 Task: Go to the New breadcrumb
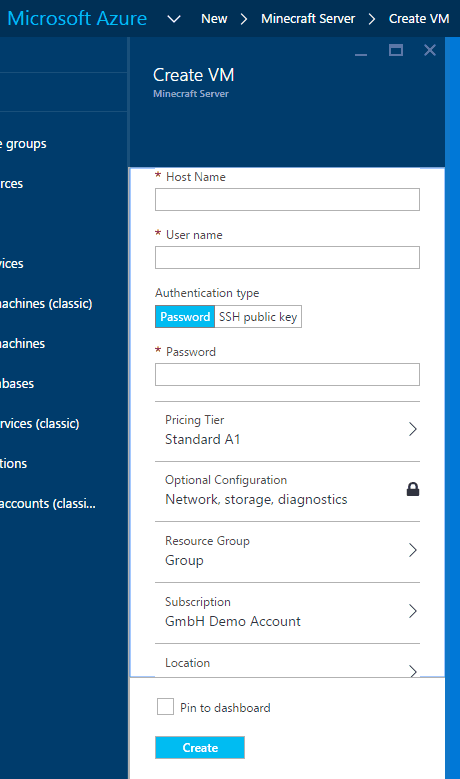214,19
